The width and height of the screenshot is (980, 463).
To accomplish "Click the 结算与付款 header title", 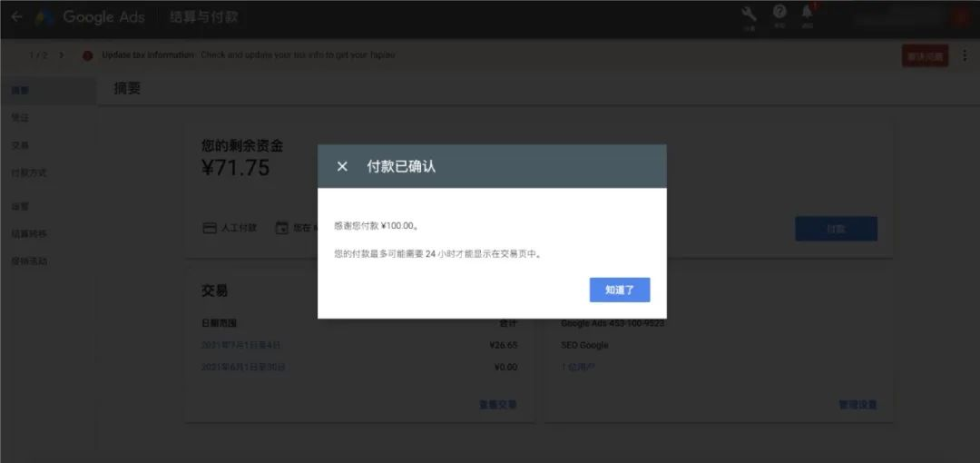I will [x=204, y=17].
